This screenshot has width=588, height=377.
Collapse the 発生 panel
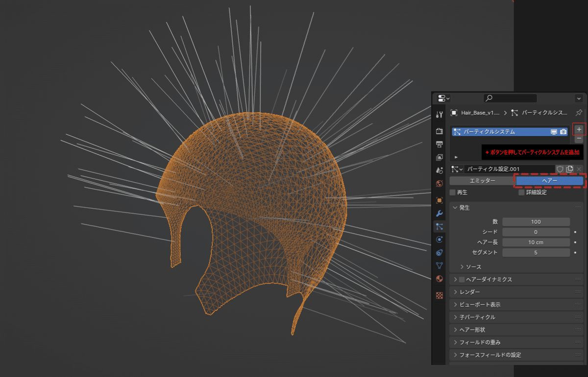coord(454,208)
